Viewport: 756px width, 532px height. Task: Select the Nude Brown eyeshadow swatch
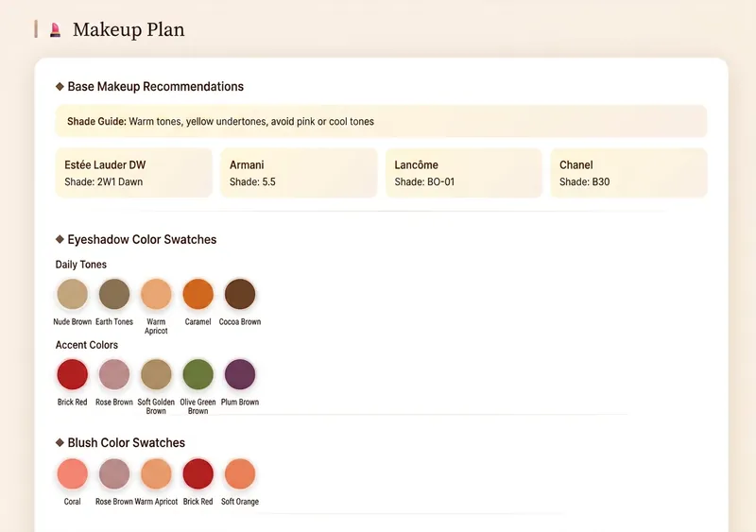click(73, 294)
